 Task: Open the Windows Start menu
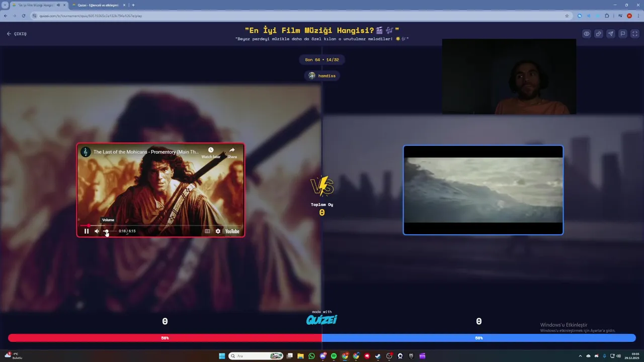click(222, 356)
